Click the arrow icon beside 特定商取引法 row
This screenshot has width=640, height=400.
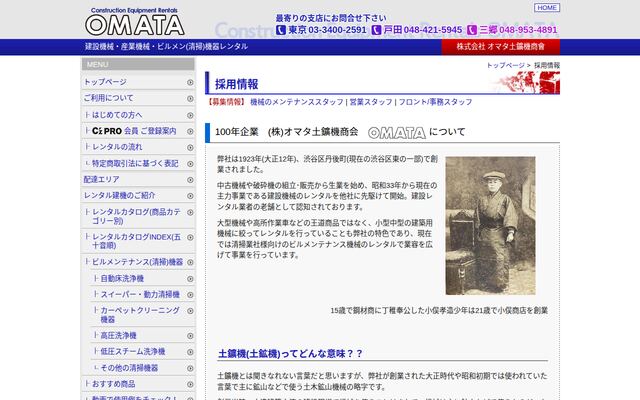pyautogui.click(x=190, y=164)
